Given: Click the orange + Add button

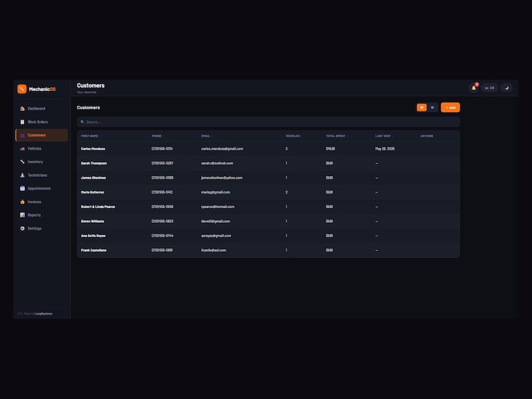Looking at the screenshot, I should pyautogui.click(x=450, y=108).
